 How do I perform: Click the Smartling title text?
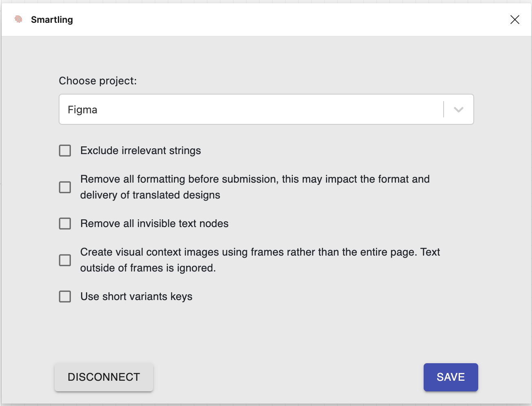(x=52, y=19)
